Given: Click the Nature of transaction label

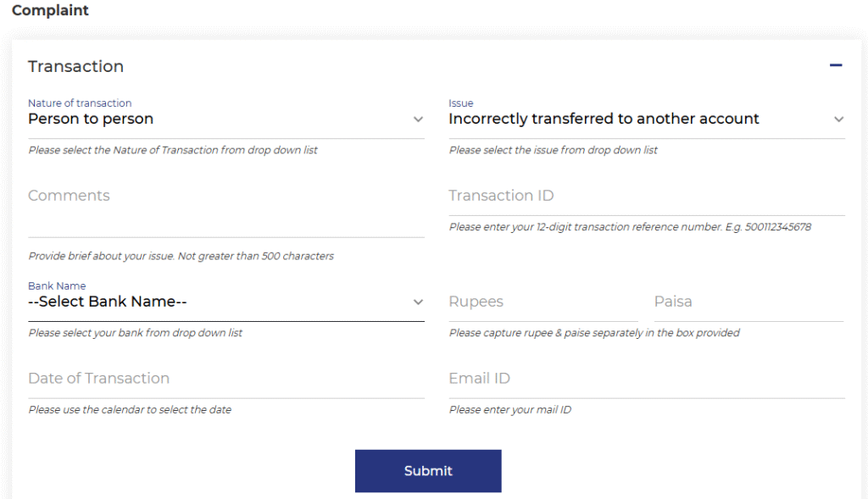Looking at the screenshot, I should click(80, 103).
